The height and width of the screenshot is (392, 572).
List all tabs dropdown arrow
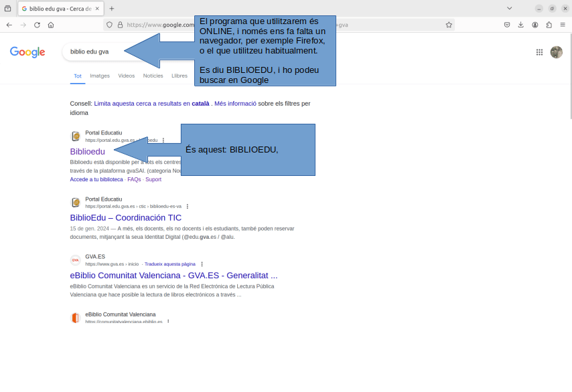click(x=510, y=9)
